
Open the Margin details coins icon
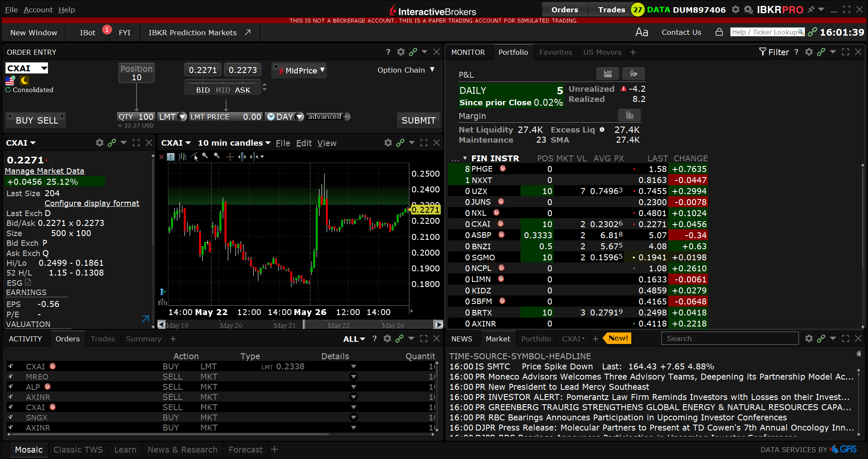coord(630,115)
